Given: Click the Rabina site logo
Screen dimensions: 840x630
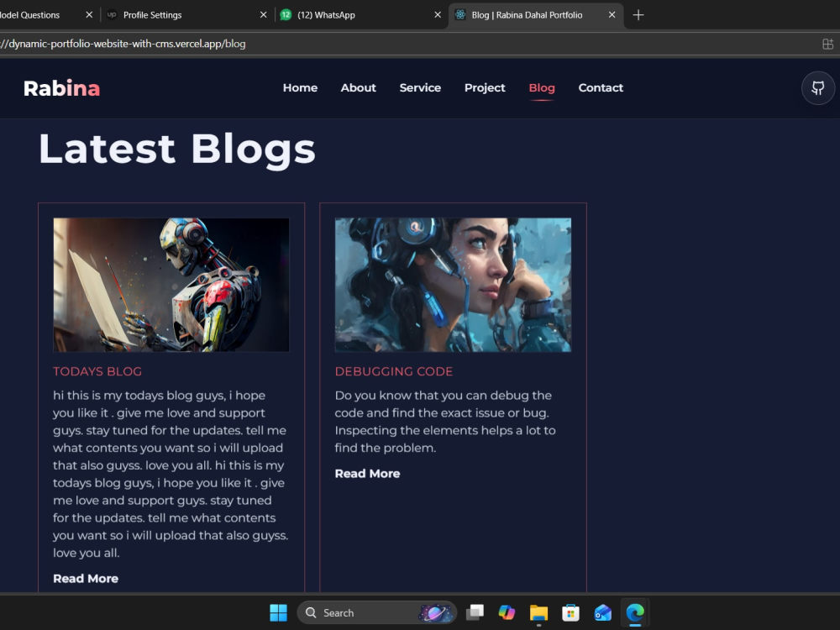Looking at the screenshot, I should point(61,88).
